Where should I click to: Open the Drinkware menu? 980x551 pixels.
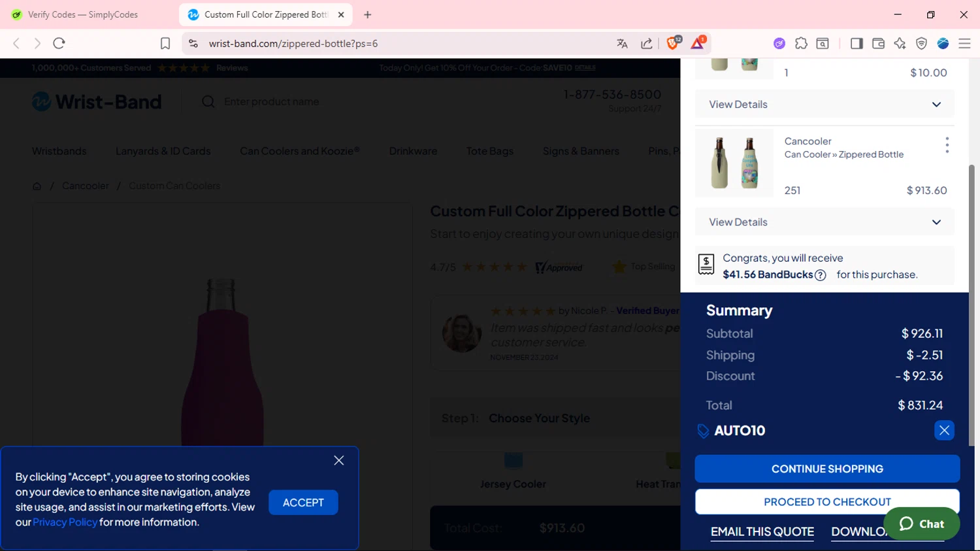pos(413,151)
